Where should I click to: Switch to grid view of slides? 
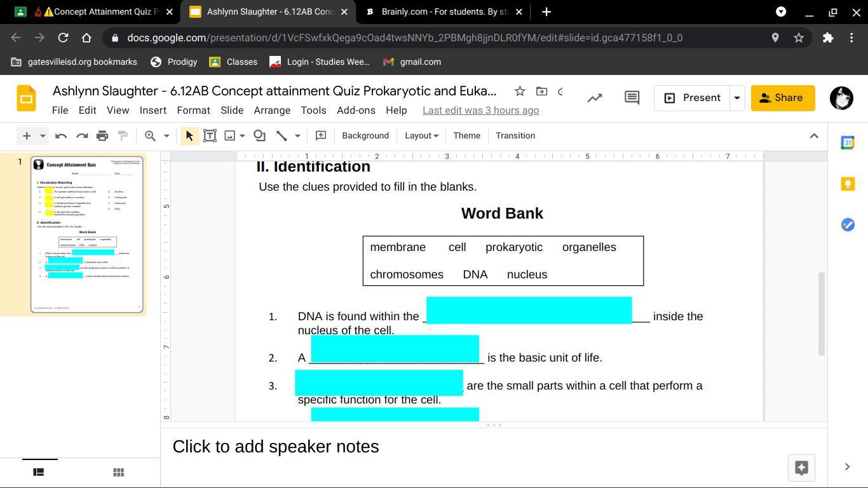[x=118, y=472]
